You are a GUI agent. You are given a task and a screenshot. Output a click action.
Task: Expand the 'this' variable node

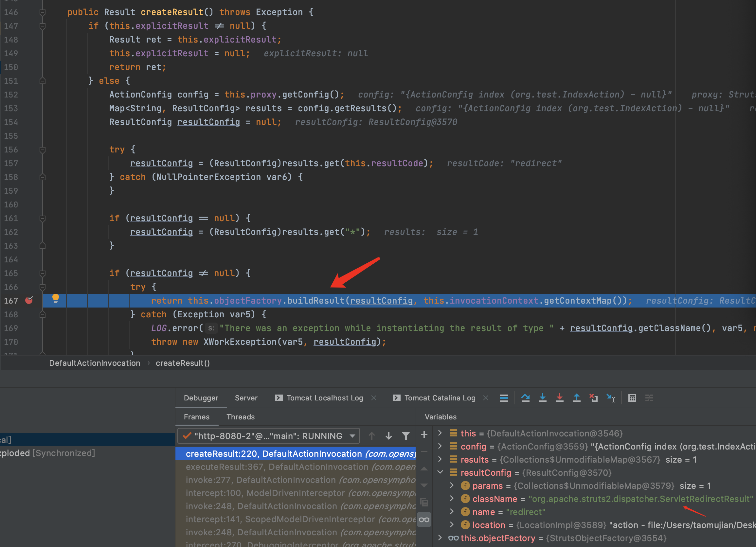coord(440,433)
